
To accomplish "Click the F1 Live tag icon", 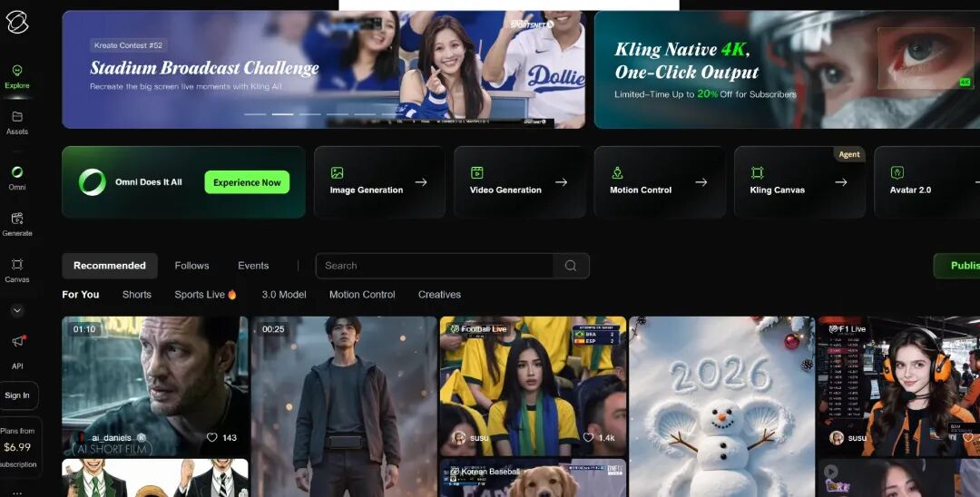I will pyautogui.click(x=833, y=329).
